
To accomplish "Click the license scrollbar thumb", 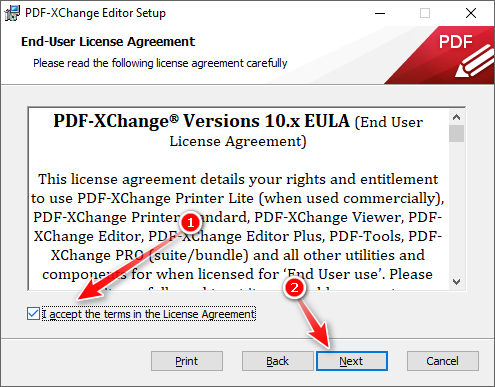I will [456, 133].
